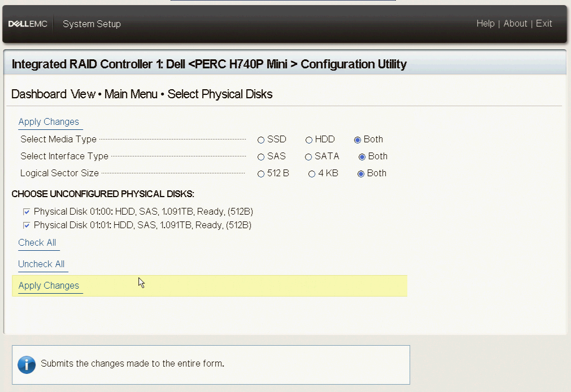Image resolution: width=571 pixels, height=392 pixels.
Task: Choose SAS interface type
Action: [261, 157]
